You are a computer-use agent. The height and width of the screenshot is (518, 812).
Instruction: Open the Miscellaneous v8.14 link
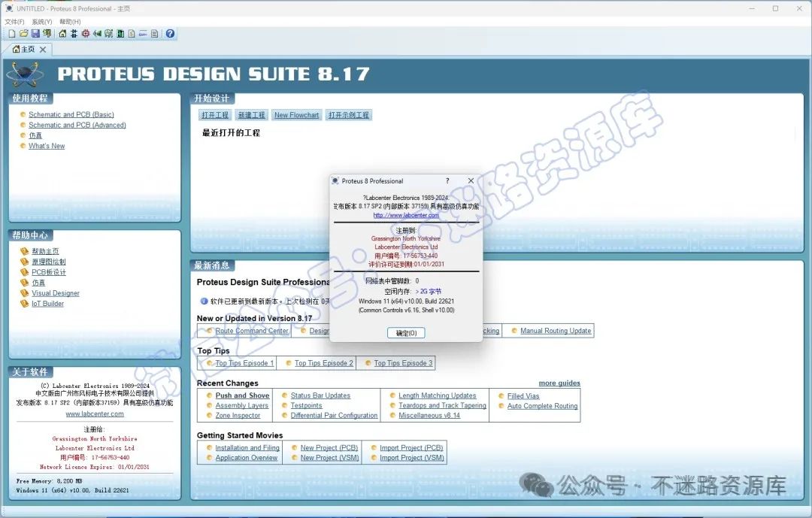click(x=429, y=416)
